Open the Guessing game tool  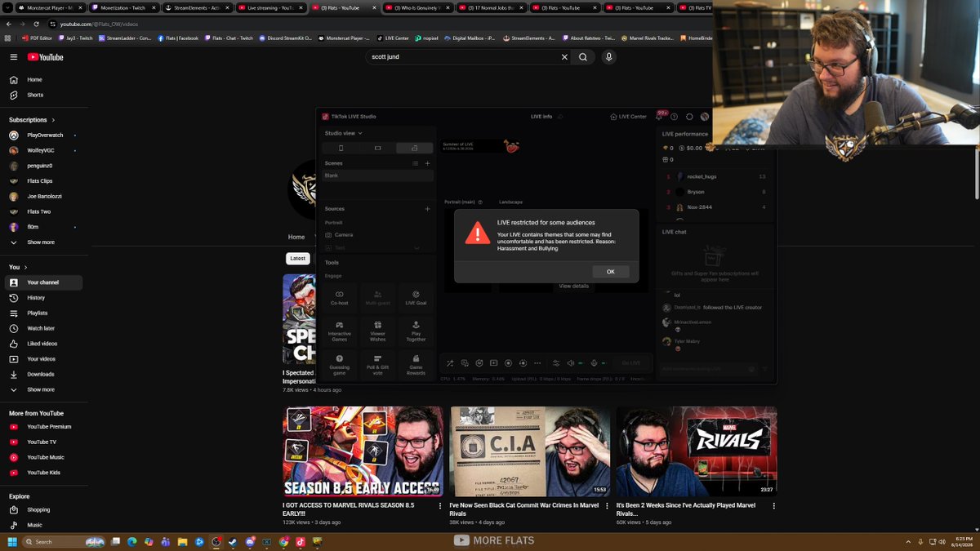pyautogui.click(x=339, y=364)
